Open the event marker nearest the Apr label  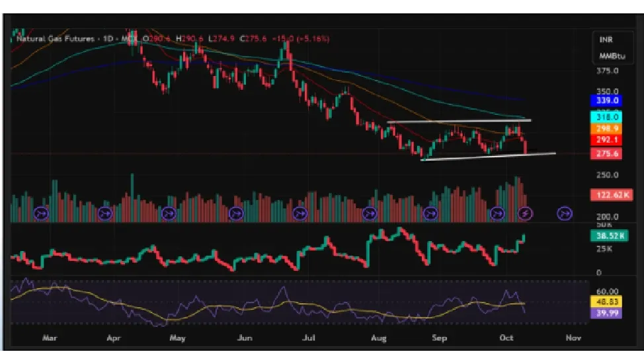(x=104, y=213)
